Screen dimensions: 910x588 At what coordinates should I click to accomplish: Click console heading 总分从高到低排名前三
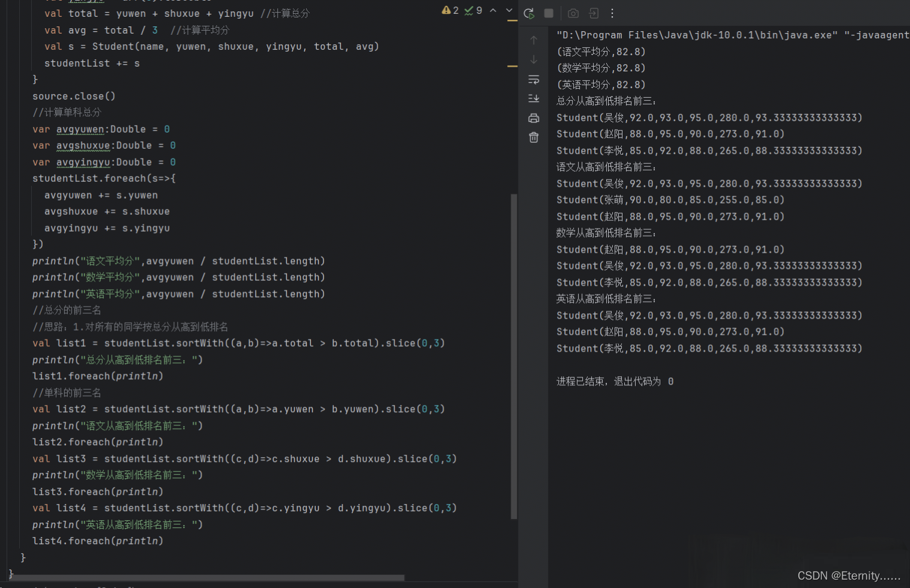tap(606, 101)
